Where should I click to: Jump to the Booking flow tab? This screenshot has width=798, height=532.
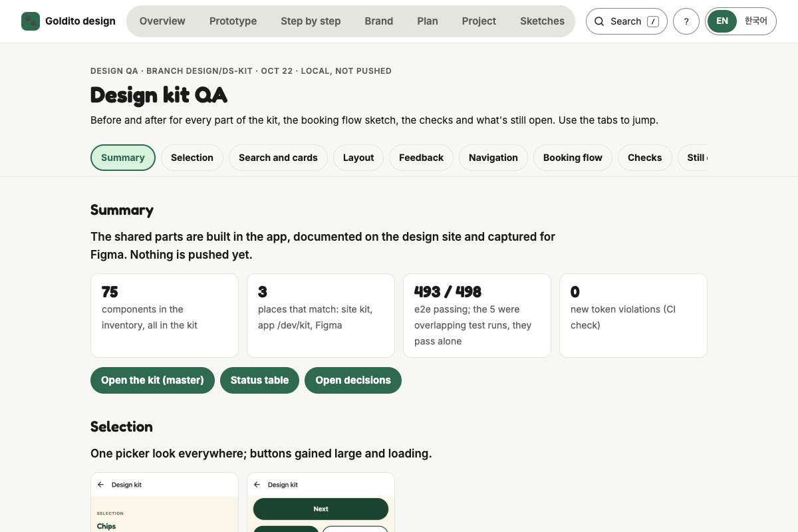[x=573, y=158]
